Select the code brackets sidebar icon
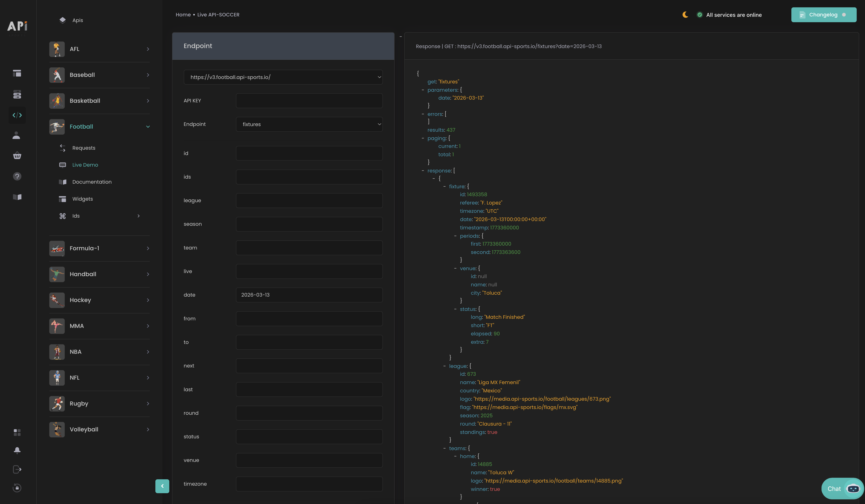 17,115
